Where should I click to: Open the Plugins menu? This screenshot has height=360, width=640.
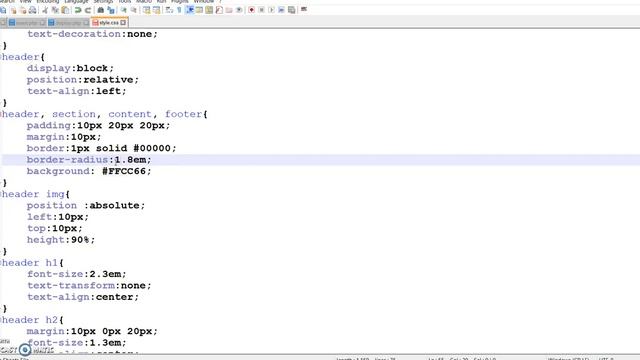tap(180, 1)
